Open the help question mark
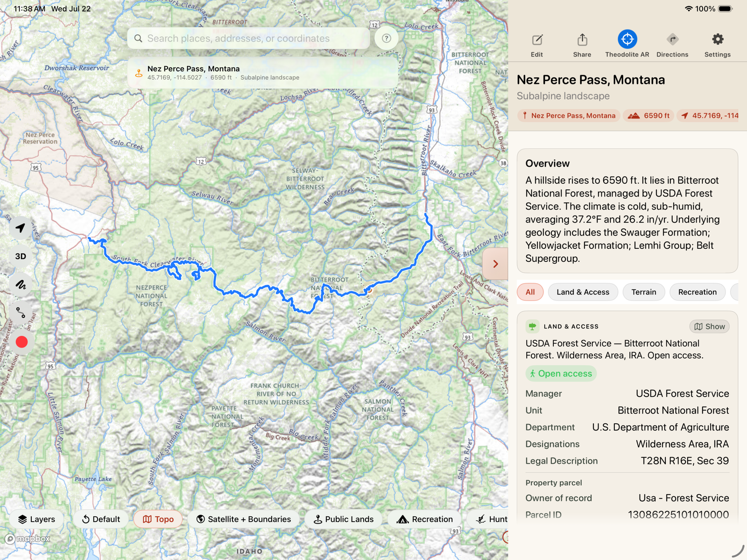Viewport: 747px width, 560px height. (x=386, y=38)
